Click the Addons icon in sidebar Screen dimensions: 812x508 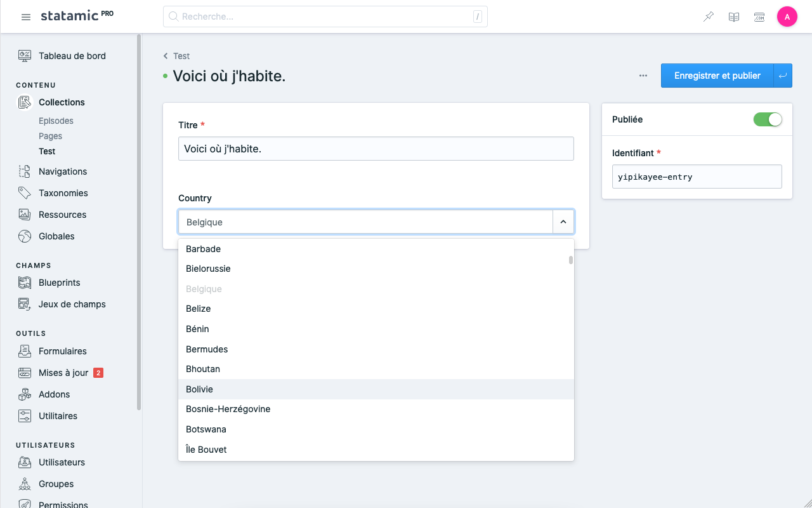click(x=25, y=394)
